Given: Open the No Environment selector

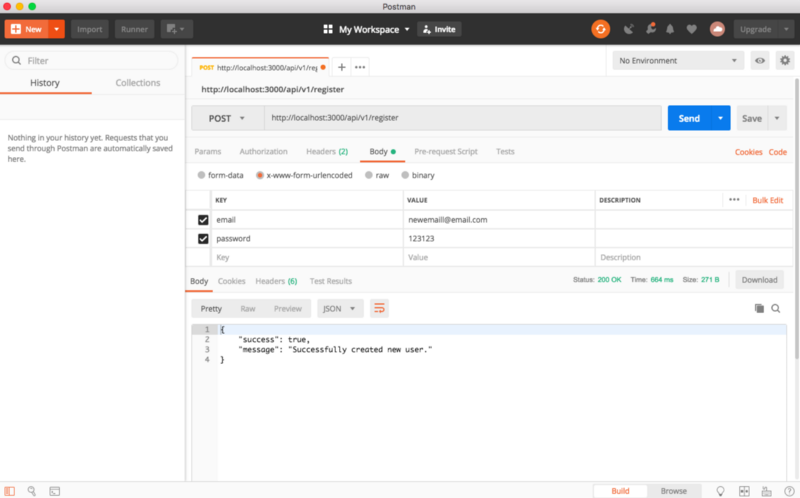Looking at the screenshot, I should [678, 61].
